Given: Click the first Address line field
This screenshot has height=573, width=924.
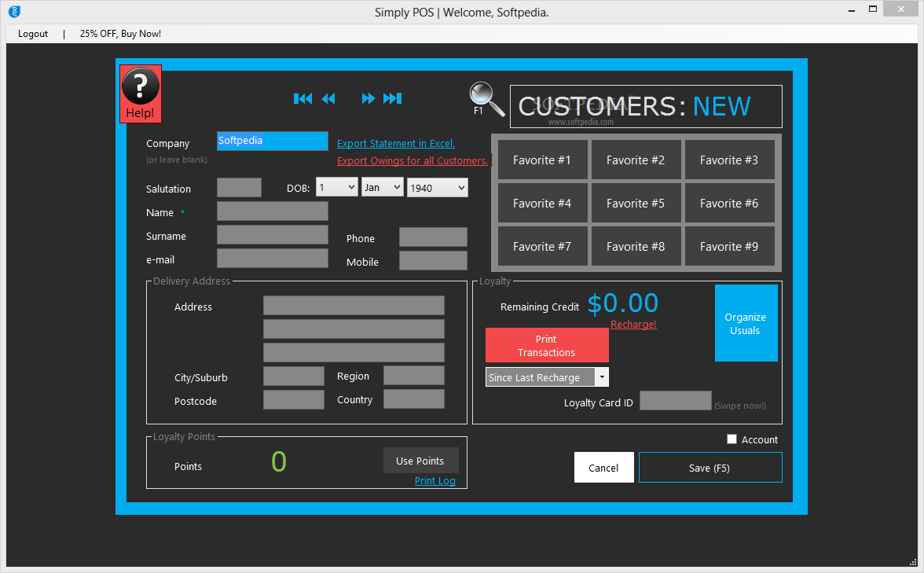Looking at the screenshot, I should [x=354, y=305].
